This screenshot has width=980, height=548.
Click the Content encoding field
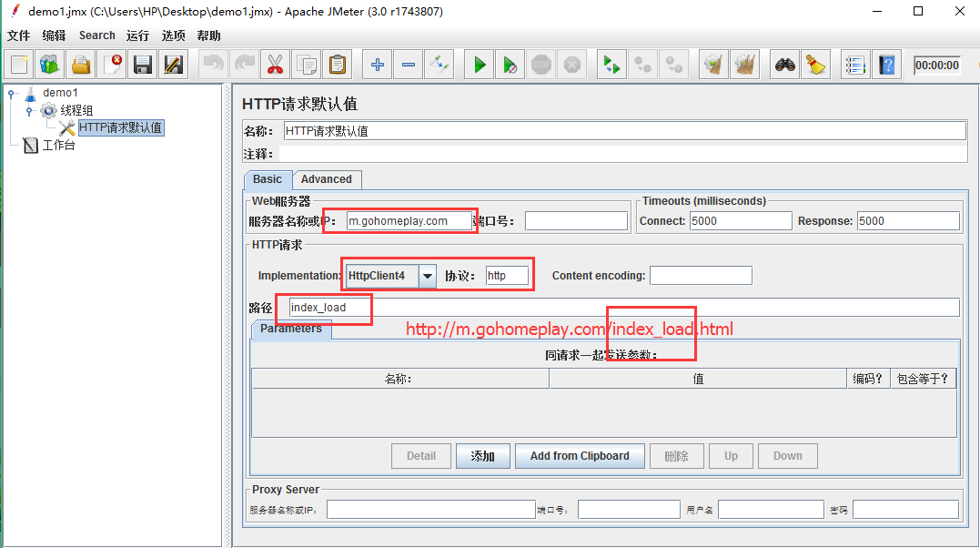tap(701, 276)
